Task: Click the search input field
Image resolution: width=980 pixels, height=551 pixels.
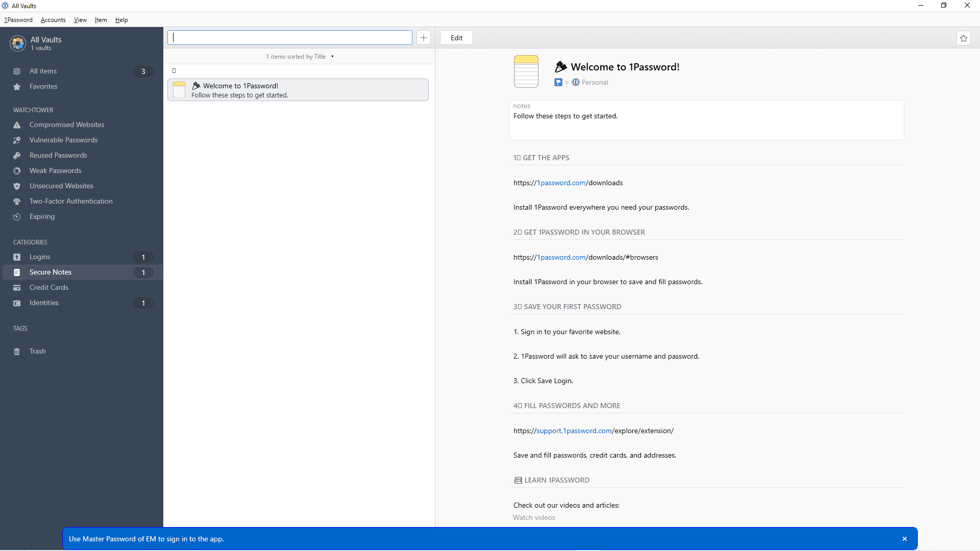Action: point(290,38)
